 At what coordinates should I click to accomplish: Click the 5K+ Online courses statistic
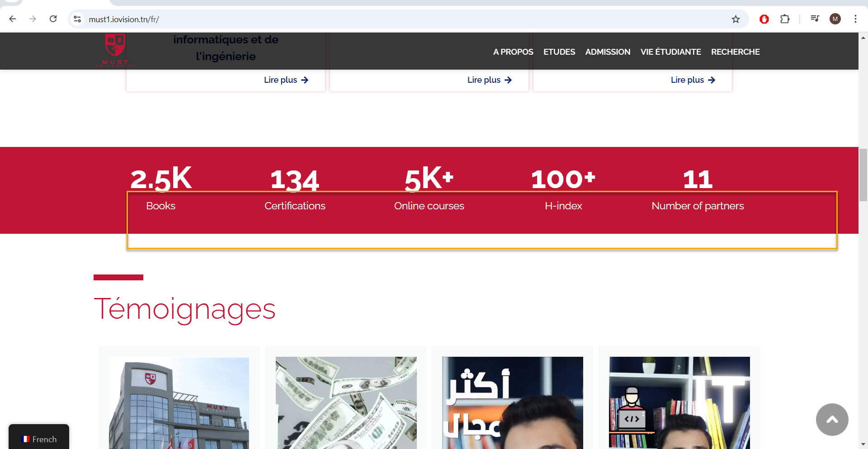click(429, 189)
